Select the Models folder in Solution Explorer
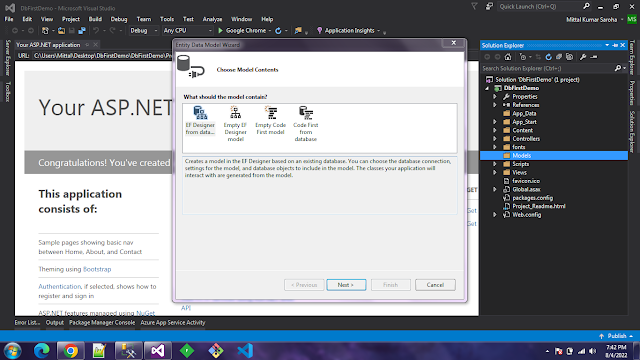Viewport: 640px width, 360px height. click(x=554, y=156)
